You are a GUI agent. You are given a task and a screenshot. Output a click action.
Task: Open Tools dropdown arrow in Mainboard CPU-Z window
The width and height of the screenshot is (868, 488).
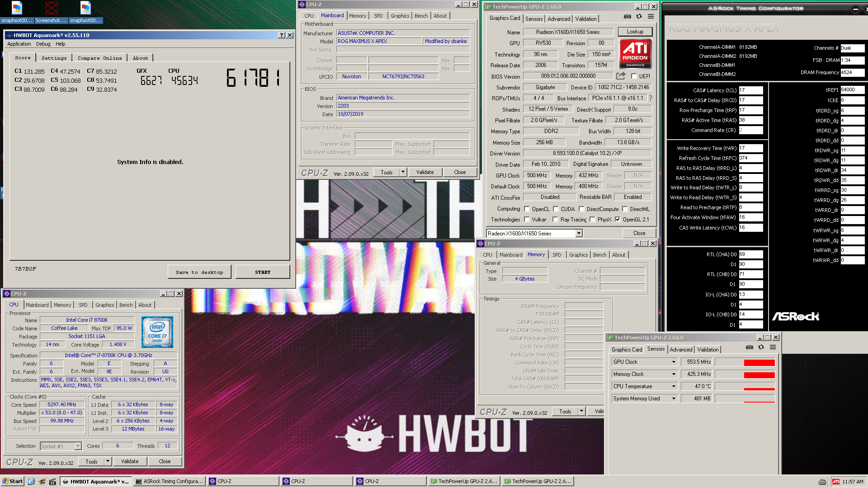coord(403,172)
